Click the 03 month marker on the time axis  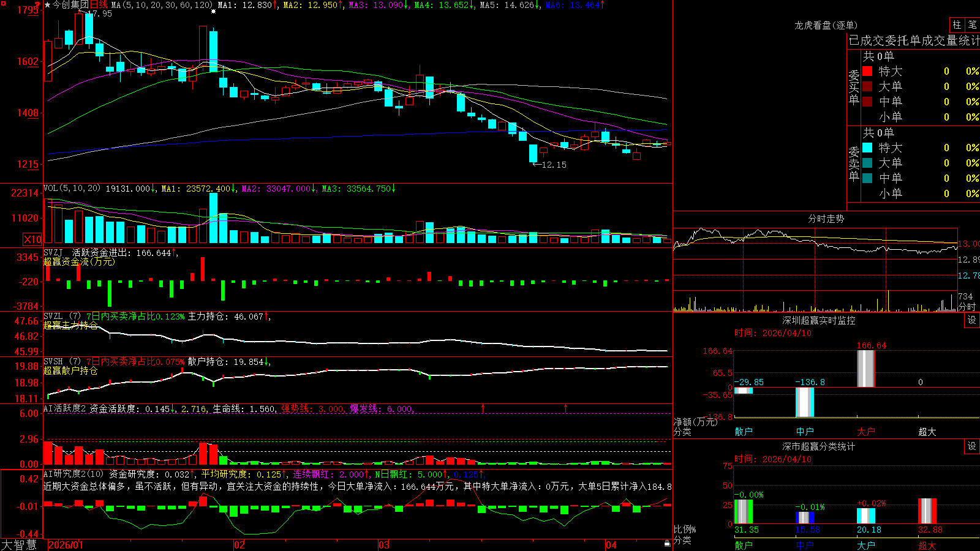(384, 545)
